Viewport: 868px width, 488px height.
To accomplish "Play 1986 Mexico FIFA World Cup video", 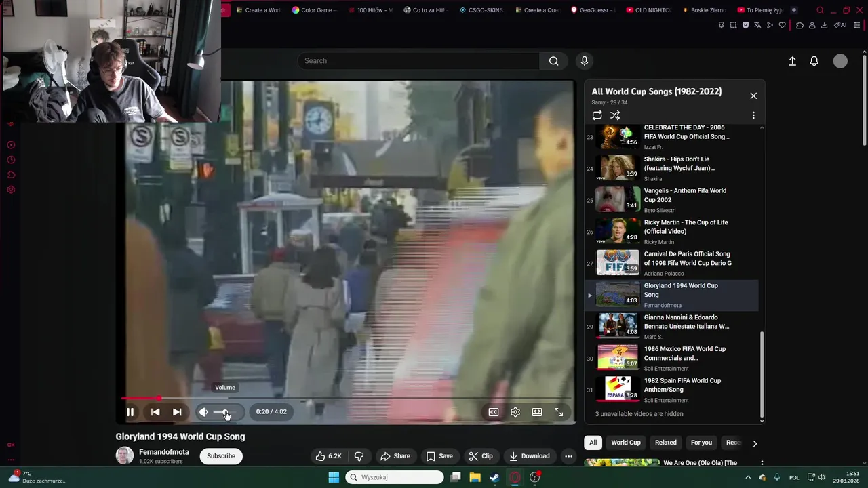I will 671,359.
